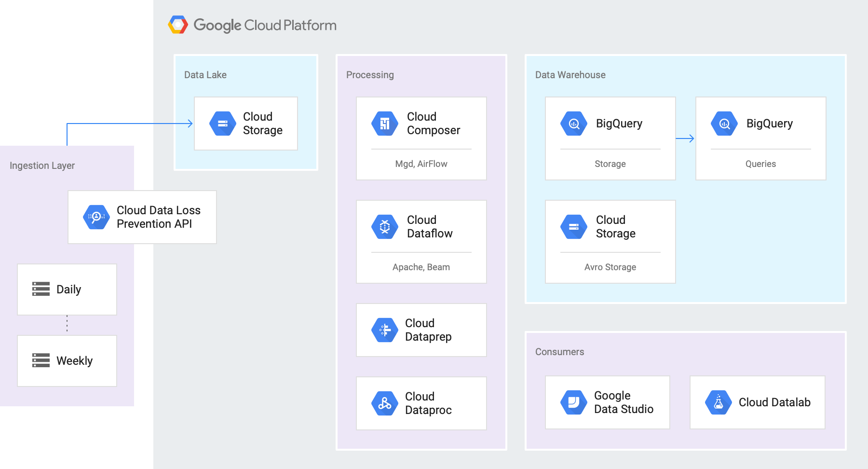The height and width of the screenshot is (469, 868).
Task: Select the Avro Storage Cloud Storage icon
Action: pyautogui.click(x=573, y=227)
